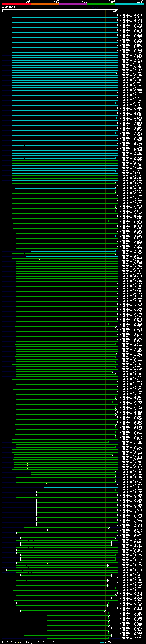
Task: Select the UniRef100_C5Z347 label
Action: click(131, 357)
